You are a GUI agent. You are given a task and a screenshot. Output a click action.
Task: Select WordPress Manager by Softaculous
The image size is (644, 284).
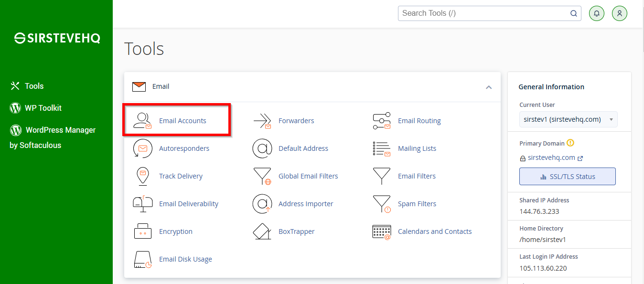click(x=53, y=137)
